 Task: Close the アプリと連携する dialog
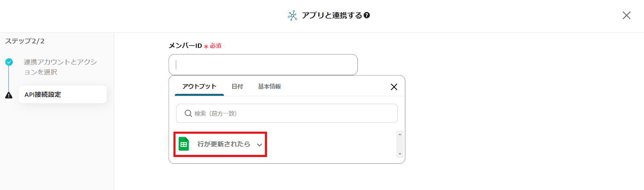pos(626,15)
